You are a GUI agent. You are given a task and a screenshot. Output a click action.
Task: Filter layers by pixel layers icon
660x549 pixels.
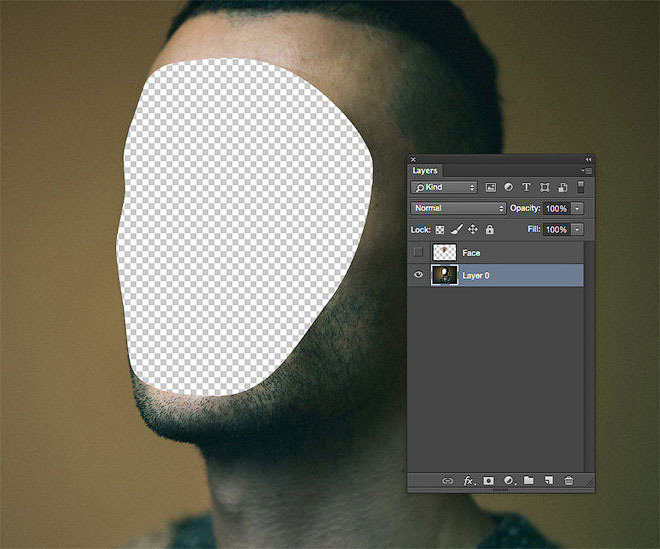click(490, 187)
